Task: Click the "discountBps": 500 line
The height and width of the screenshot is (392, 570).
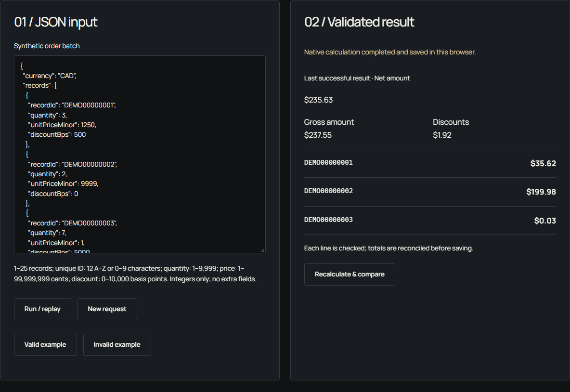Action: pyautogui.click(x=57, y=134)
